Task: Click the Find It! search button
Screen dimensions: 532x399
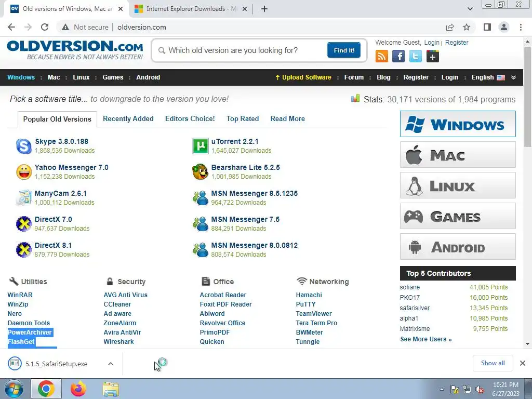Action: (x=344, y=50)
